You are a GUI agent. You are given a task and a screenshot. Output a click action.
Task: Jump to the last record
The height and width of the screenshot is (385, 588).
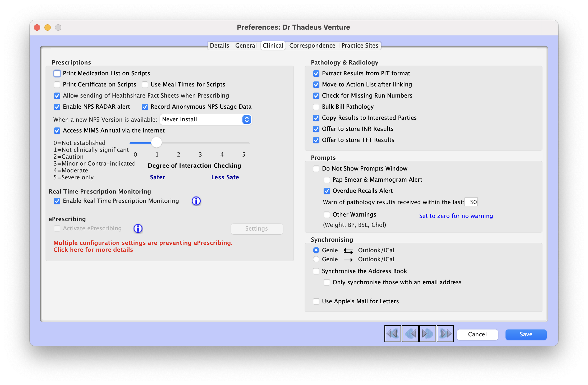pos(445,334)
